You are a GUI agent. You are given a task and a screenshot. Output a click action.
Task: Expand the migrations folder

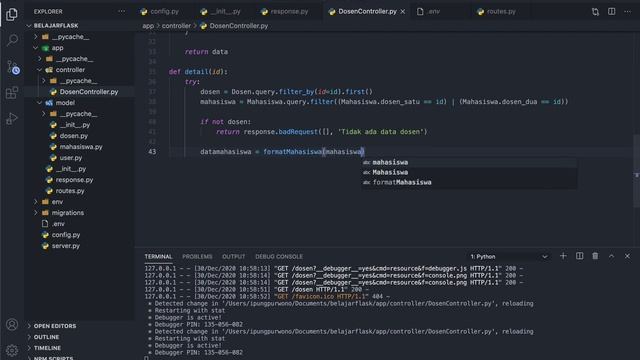click(x=67, y=213)
